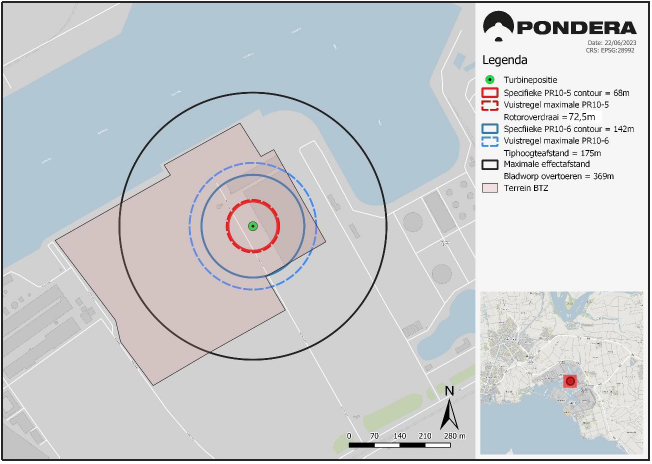Click the '70' scale bar label
Screen dimensions: 652x464
coord(374,436)
